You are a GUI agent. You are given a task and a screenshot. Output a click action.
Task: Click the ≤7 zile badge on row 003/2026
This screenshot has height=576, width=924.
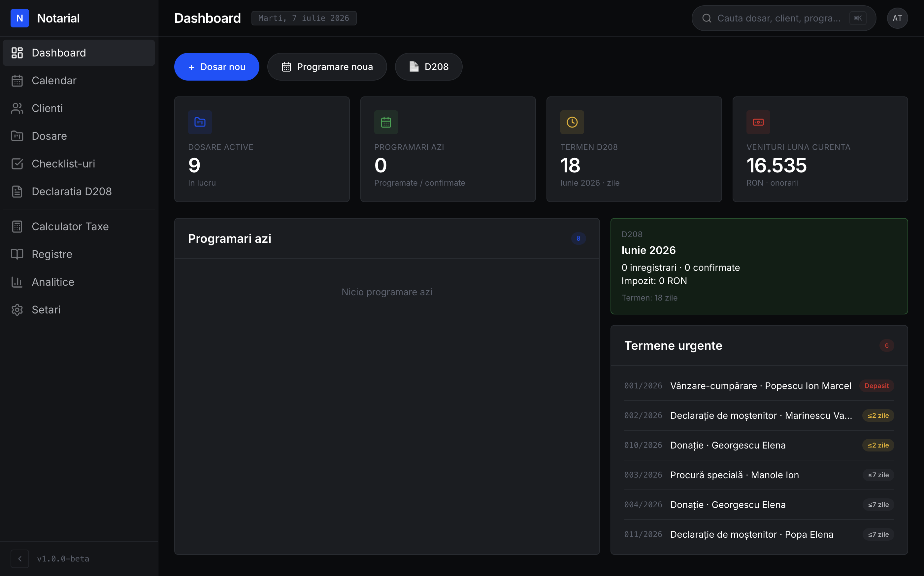click(878, 475)
